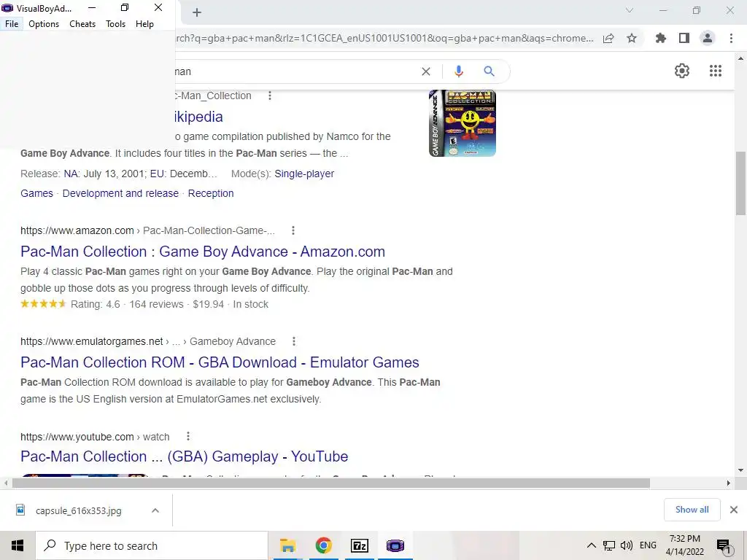Open the File menu in VisualBoyAdvance
The height and width of the screenshot is (560, 747).
pos(12,24)
